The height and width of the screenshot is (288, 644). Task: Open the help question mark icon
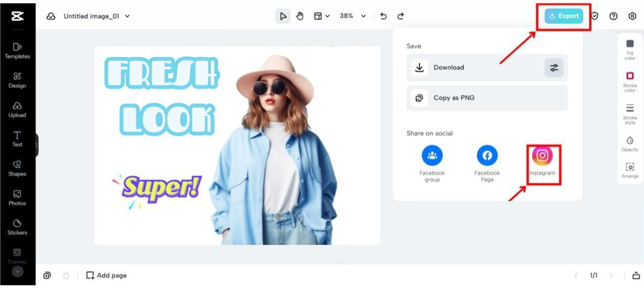click(x=613, y=16)
